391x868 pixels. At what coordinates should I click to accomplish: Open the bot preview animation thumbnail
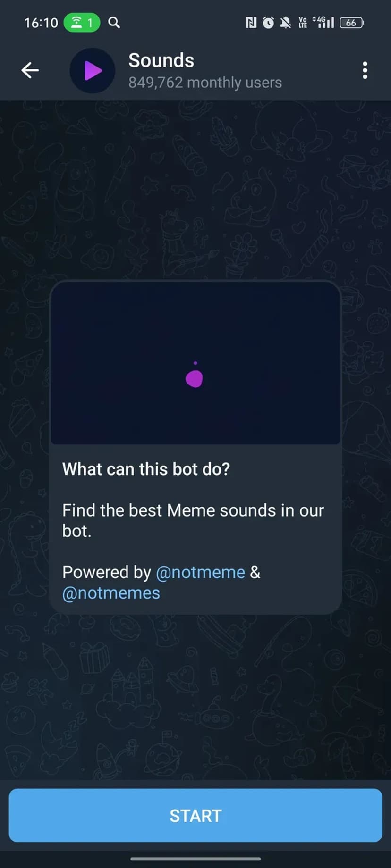coord(195,363)
